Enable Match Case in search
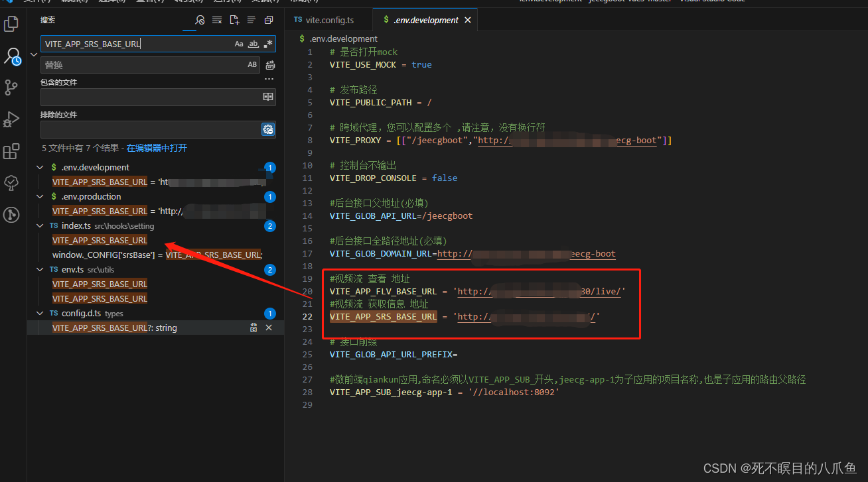 239,44
